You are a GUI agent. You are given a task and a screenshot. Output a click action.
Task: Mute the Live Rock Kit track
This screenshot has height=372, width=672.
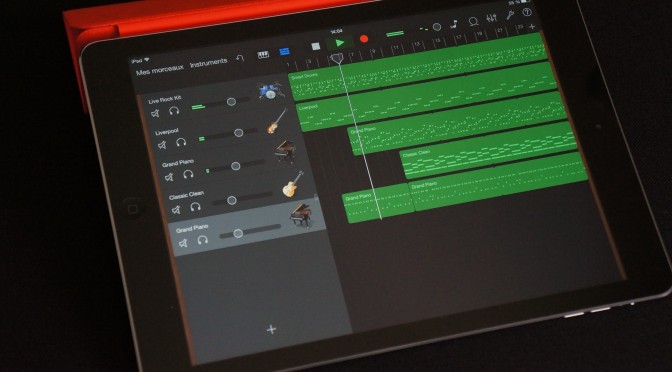tap(155, 113)
